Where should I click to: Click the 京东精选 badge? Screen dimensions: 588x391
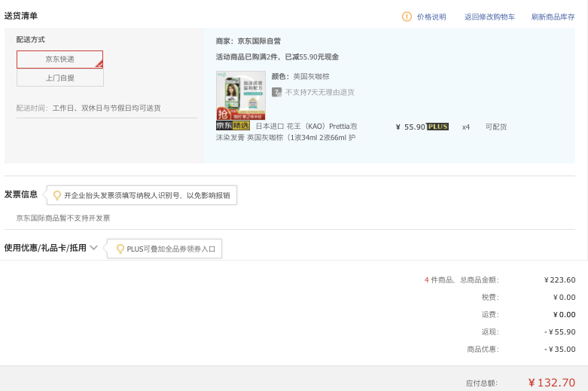click(233, 126)
